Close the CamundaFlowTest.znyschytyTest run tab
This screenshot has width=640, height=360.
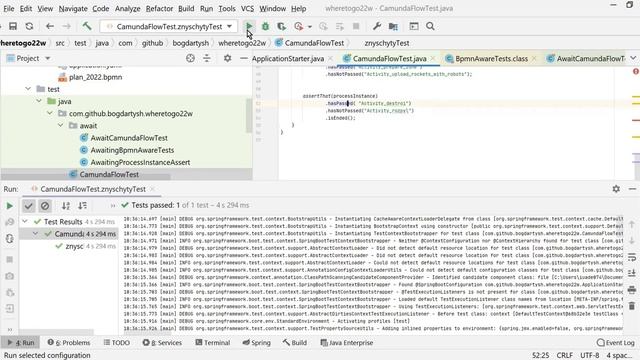pyautogui.click(x=152, y=189)
